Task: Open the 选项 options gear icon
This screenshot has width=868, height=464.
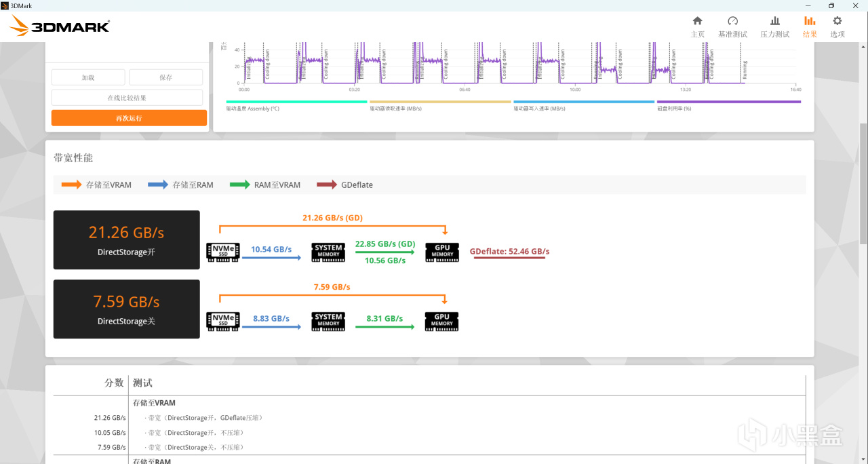Action: tap(837, 21)
